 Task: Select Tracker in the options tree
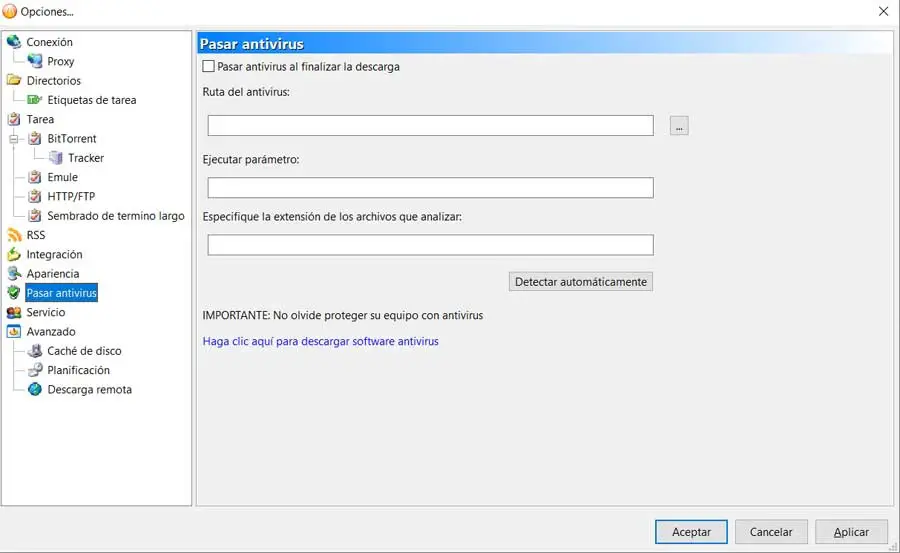tap(85, 158)
